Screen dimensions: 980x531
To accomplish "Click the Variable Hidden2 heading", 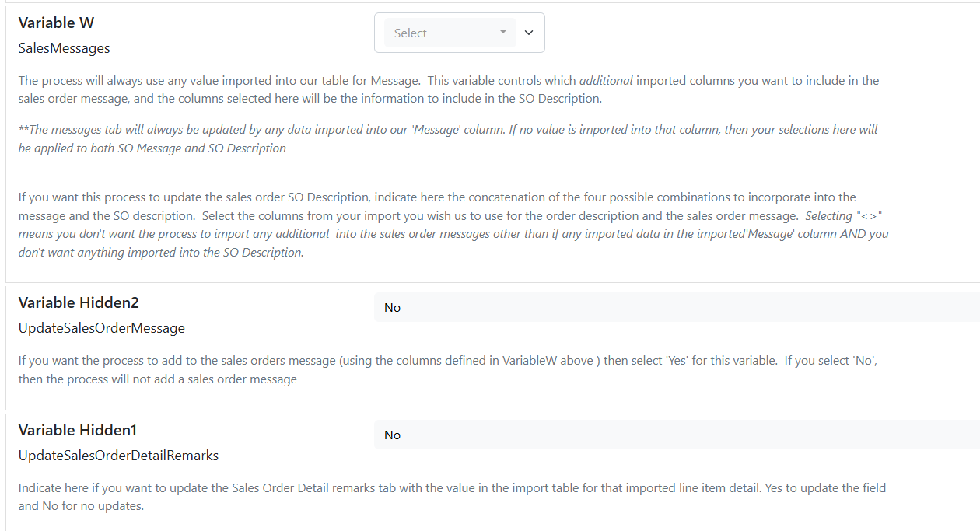I will (x=79, y=302).
